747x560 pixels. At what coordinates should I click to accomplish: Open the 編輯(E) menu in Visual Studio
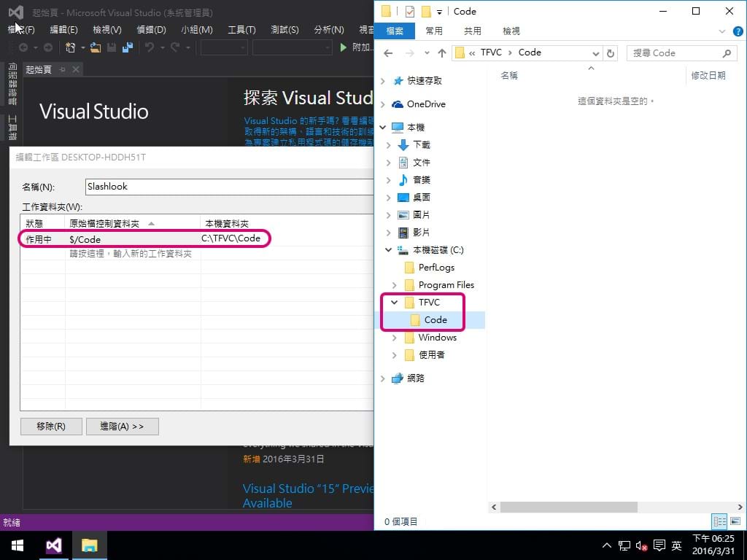(64, 29)
